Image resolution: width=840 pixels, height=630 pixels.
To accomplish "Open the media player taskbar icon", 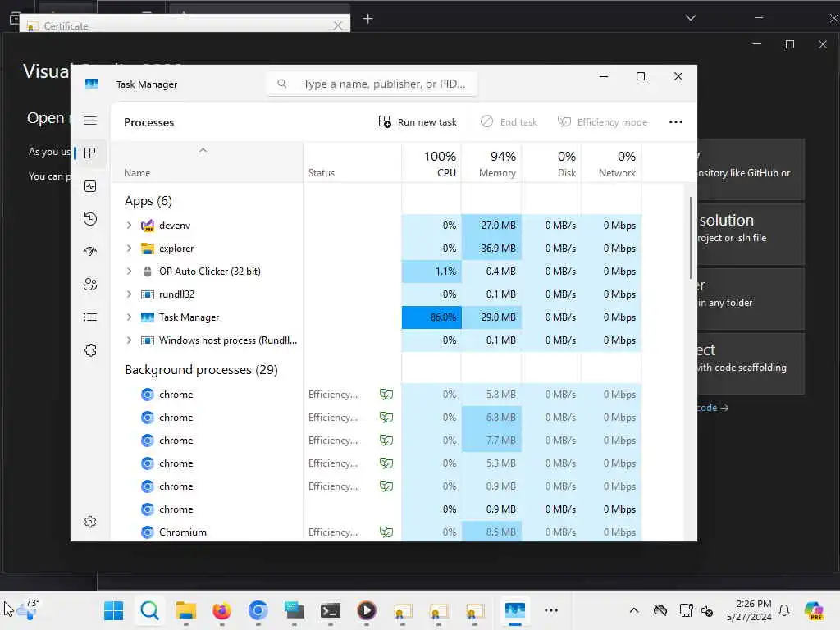I will click(x=367, y=610).
